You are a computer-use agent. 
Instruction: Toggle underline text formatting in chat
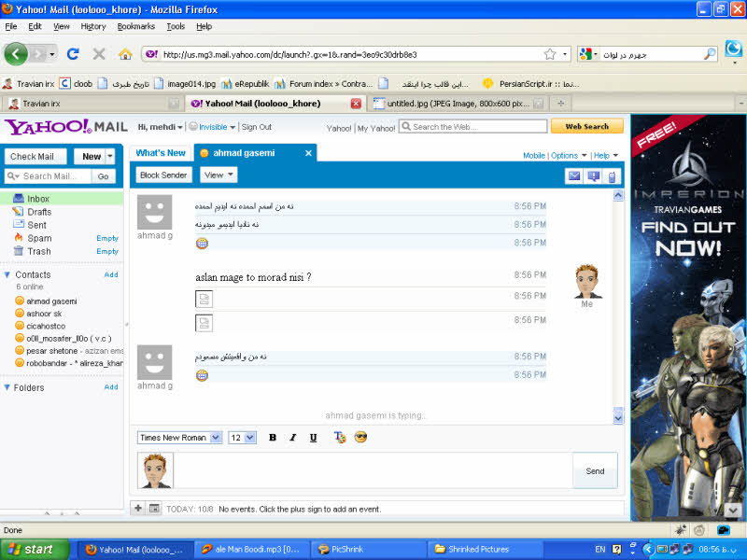pyautogui.click(x=313, y=437)
